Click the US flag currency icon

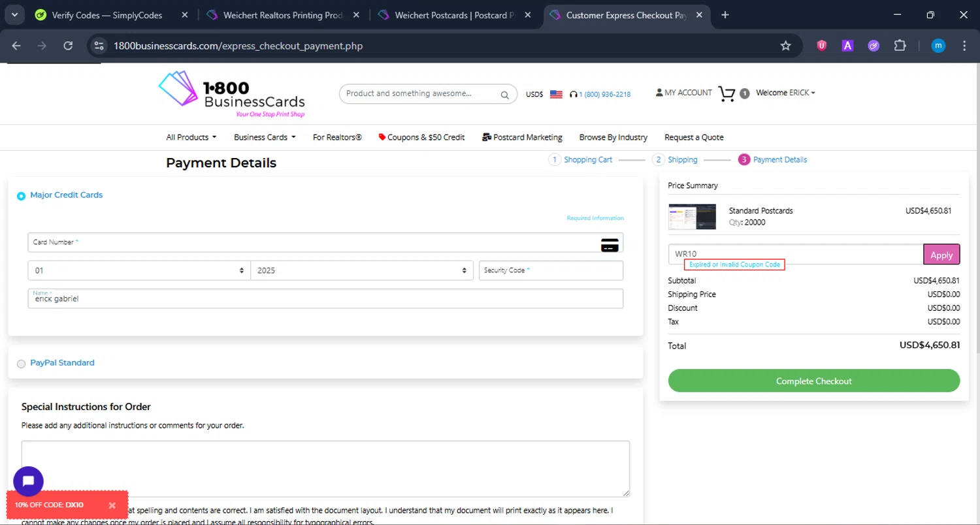[556, 94]
